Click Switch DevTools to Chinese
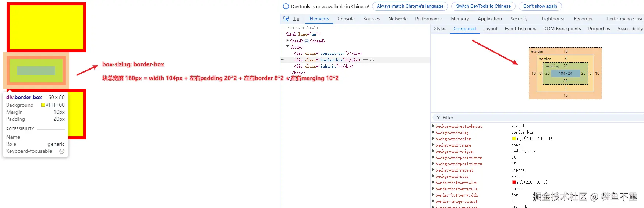 click(483, 6)
